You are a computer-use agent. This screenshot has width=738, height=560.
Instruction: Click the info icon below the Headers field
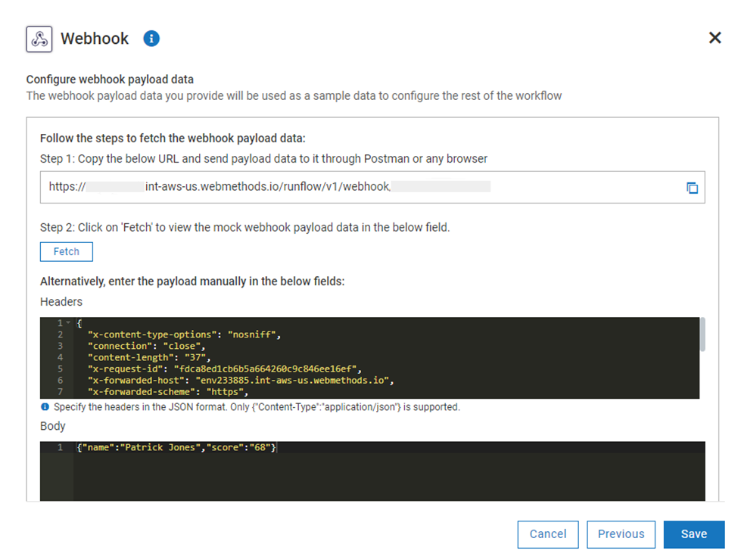[x=45, y=406]
